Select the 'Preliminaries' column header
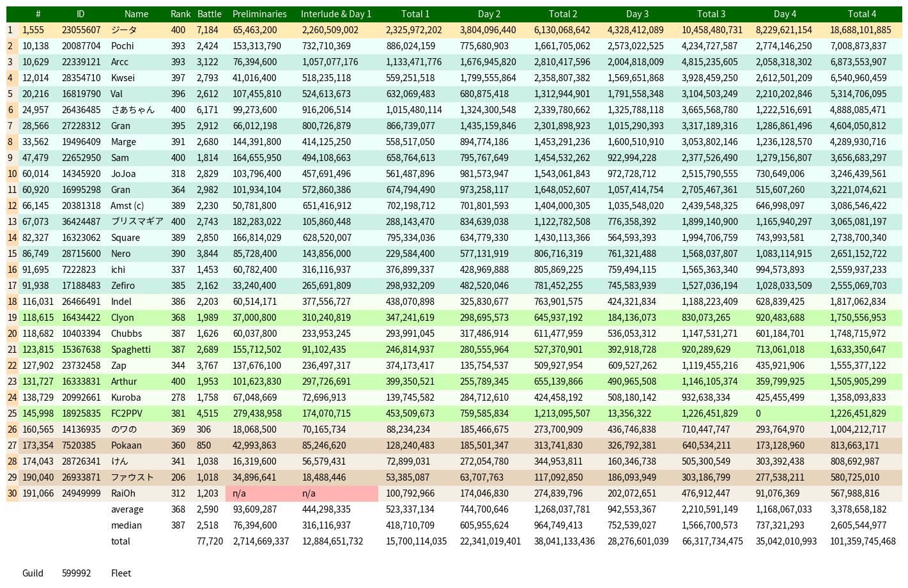This screenshot has width=908, height=588. pos(259,14)
